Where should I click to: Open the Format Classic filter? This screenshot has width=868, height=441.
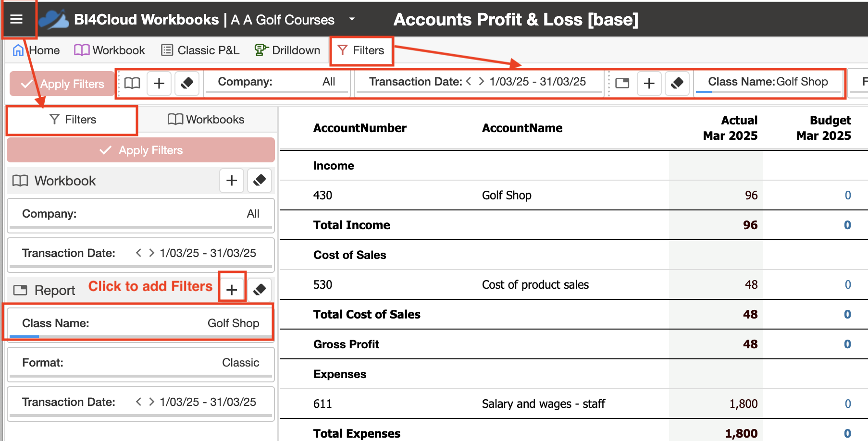point(141,364)
